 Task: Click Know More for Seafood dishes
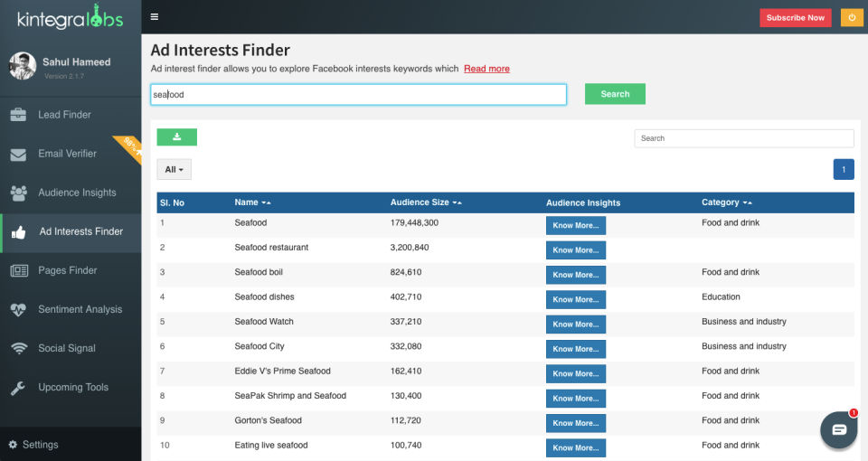[576, 300]
